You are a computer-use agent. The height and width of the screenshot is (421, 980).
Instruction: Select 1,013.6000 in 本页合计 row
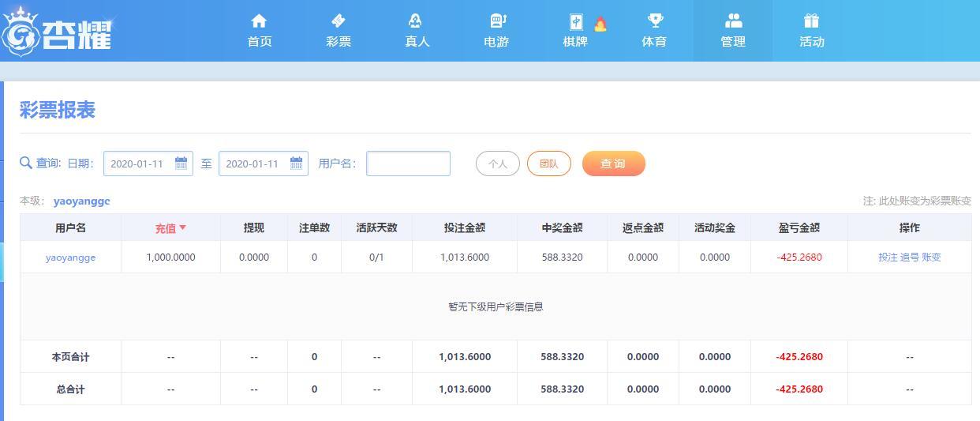(465, 357)
